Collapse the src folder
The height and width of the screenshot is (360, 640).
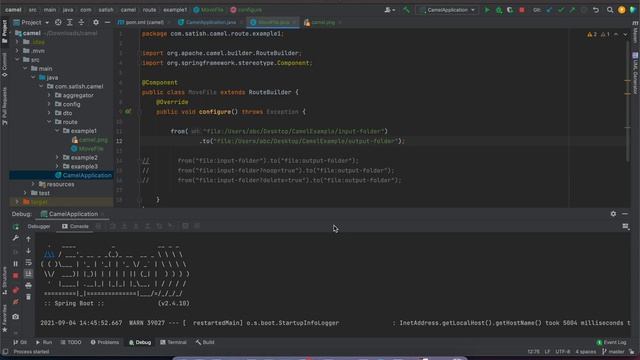pos(17,60)
